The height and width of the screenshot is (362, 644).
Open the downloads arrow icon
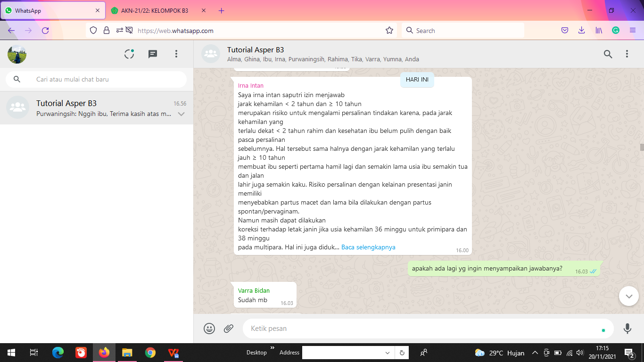pyautogui.click(x=582, y=31)
